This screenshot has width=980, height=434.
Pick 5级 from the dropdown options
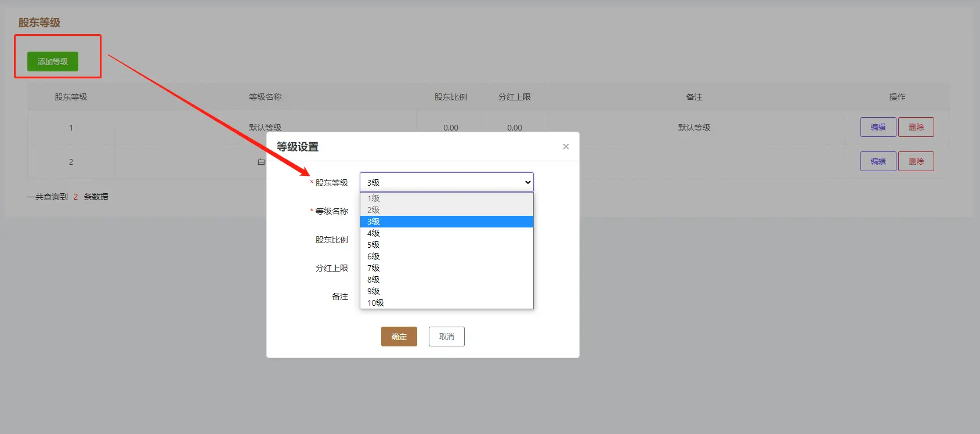446,245
